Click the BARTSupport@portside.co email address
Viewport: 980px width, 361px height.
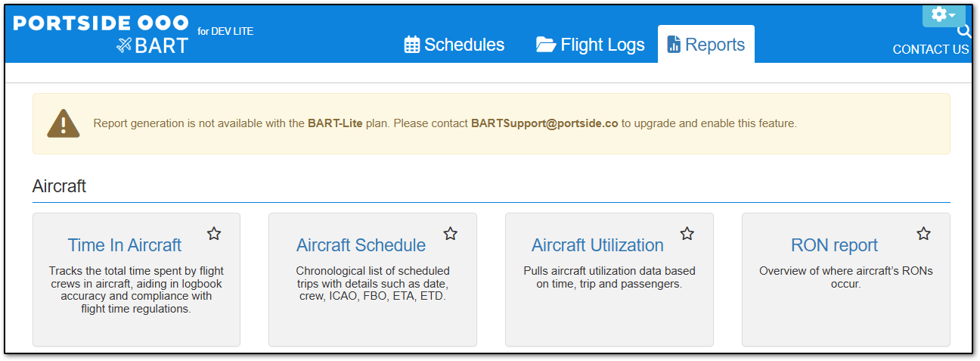[544, 123]
